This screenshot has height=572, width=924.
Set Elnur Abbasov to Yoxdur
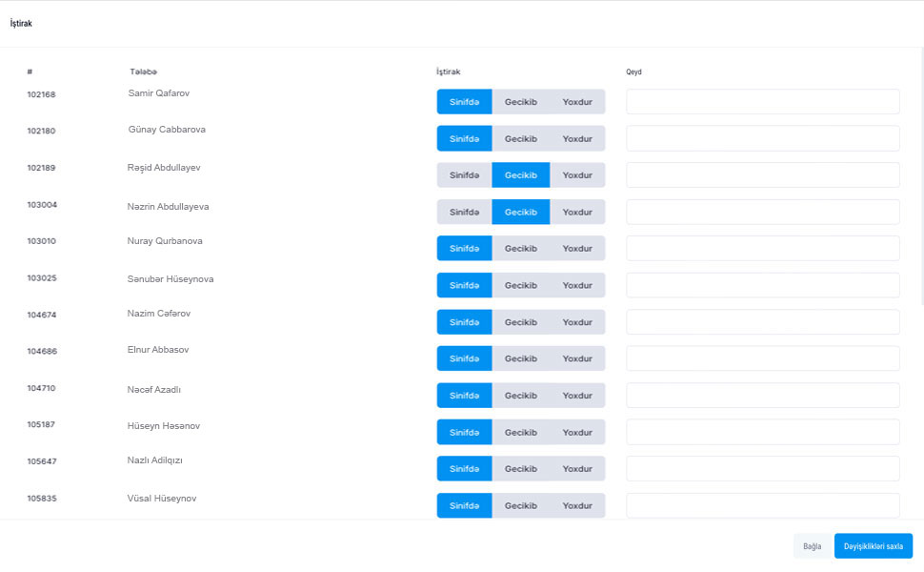[577, 358]
